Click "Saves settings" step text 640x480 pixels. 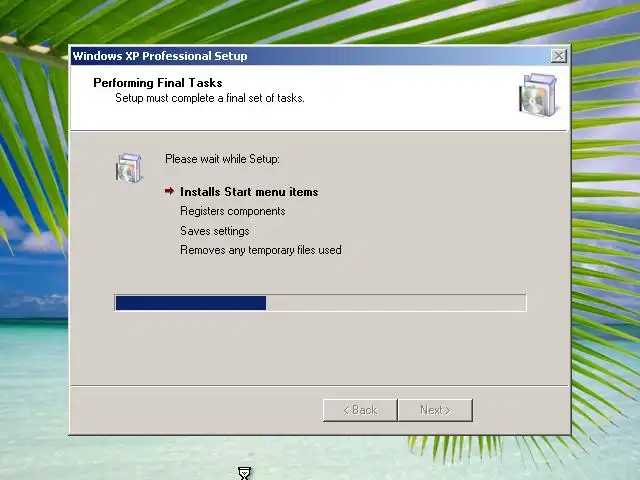click(x=215, y=231)
